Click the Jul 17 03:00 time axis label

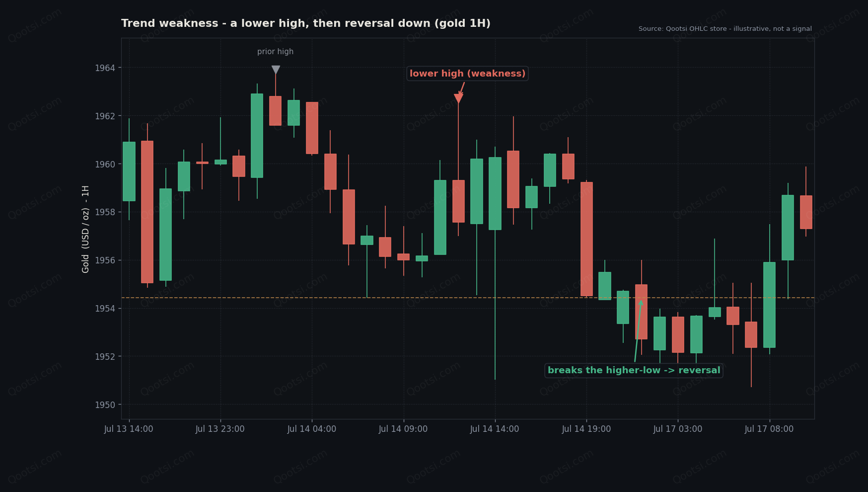click(x=678, y=429)
